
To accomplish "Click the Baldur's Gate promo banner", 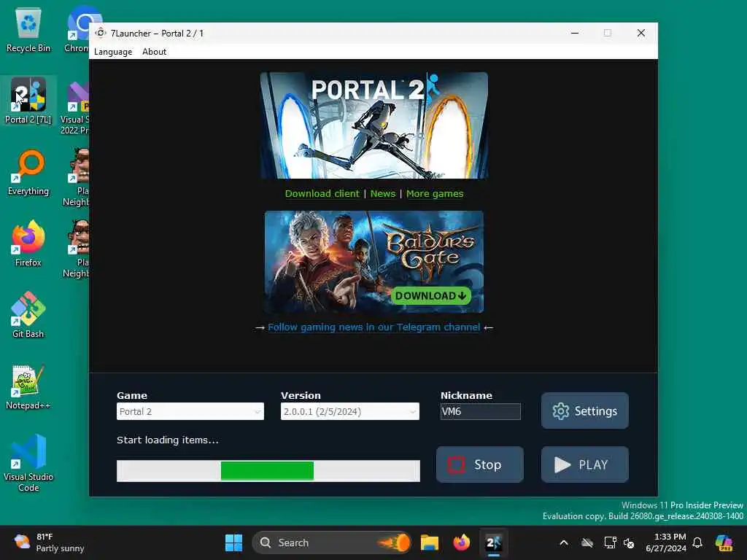I will point(374,262).
